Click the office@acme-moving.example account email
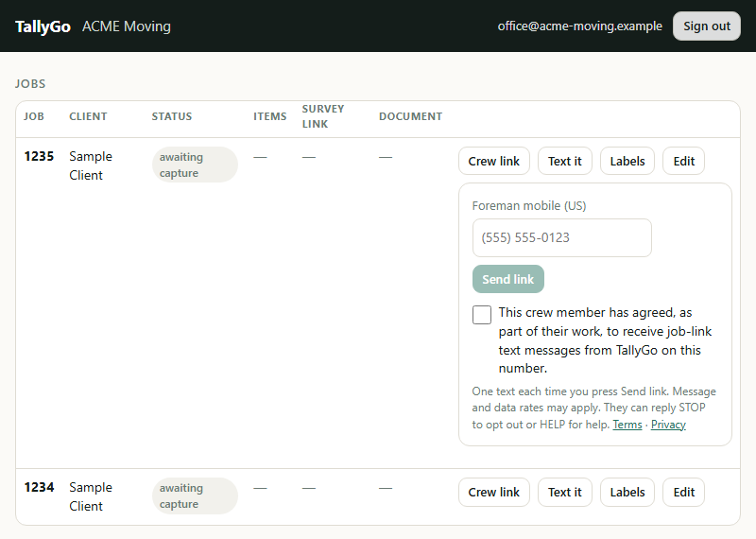756x539 pixels. [579, 26]
